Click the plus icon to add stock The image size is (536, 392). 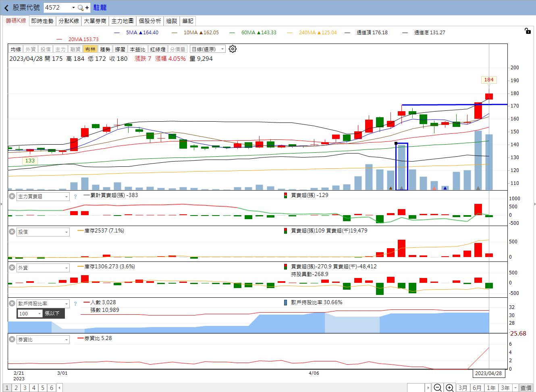[x=87, y=8]
